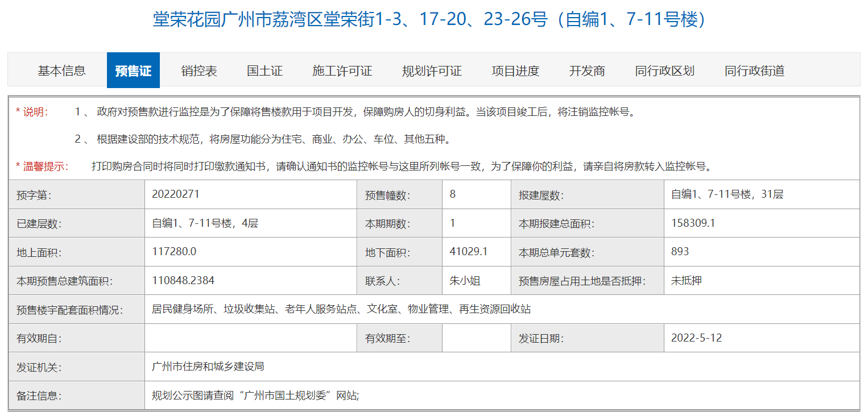Select mortgage status 未抵押
The height and width of the screenshot is (412, 868).
point(686,281)
